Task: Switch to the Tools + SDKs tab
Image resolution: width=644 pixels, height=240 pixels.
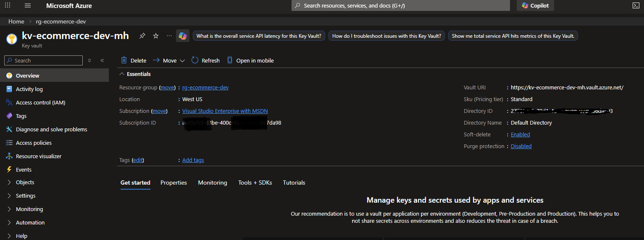Action: (x=255, y=183)
